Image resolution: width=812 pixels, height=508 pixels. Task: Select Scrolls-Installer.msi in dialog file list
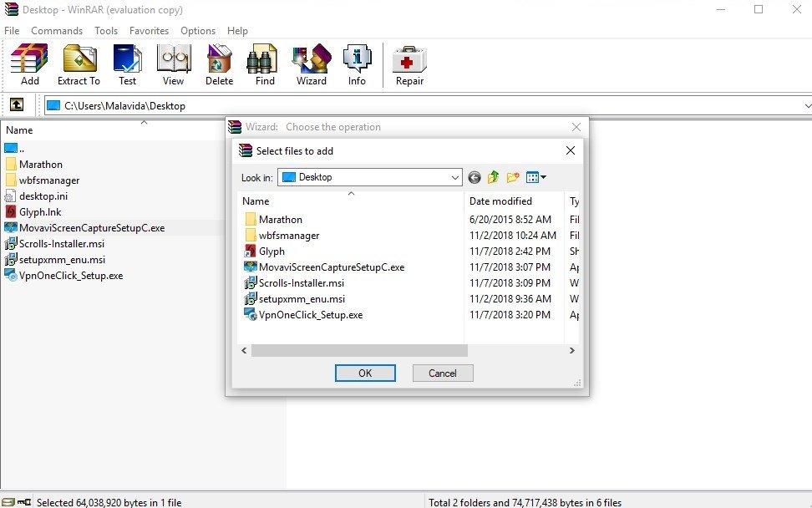[302, 282]
